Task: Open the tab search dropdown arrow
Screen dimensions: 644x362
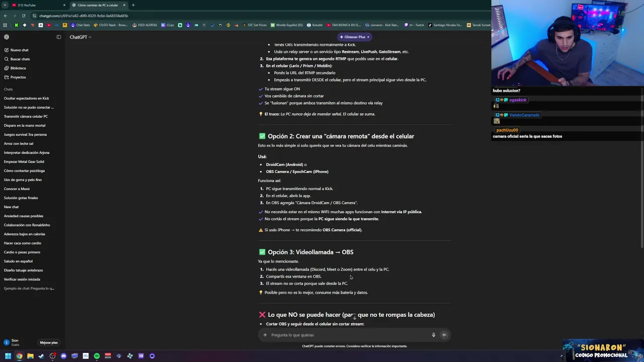Action: 5,5
